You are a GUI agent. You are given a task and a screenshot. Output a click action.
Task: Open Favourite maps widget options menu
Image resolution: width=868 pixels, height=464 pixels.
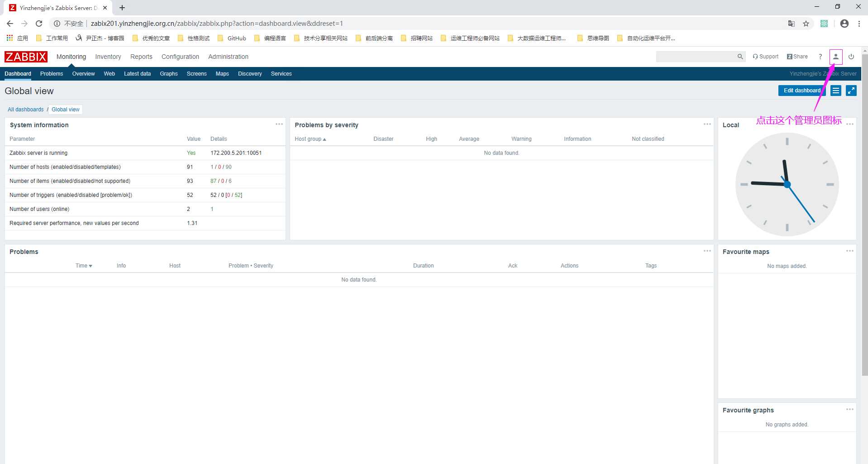[850, 251]
